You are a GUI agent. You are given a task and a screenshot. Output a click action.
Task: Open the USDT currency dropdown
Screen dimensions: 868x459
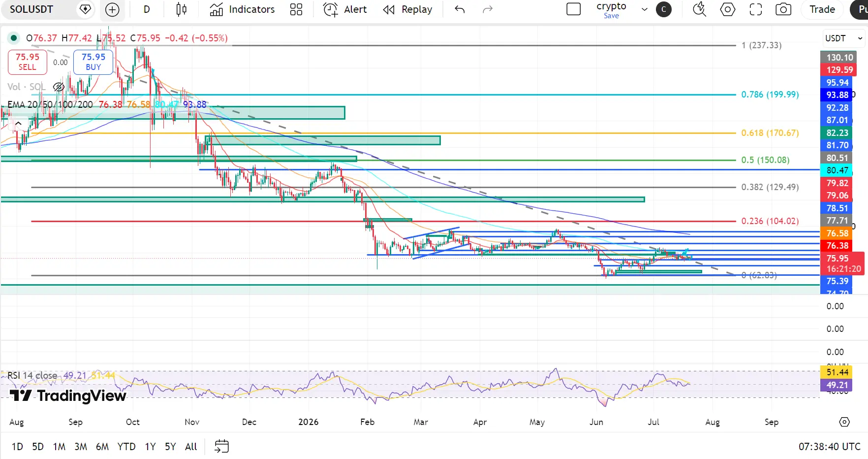(x=843, y=38)
